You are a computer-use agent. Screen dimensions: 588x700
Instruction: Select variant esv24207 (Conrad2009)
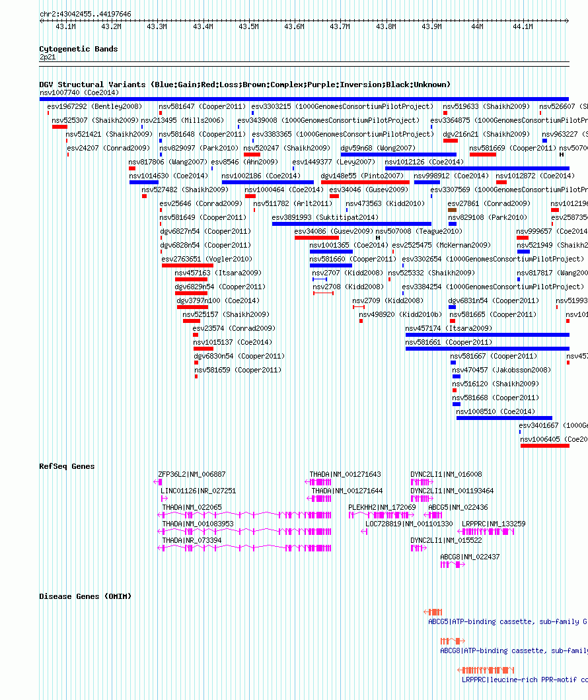point(108,148)
